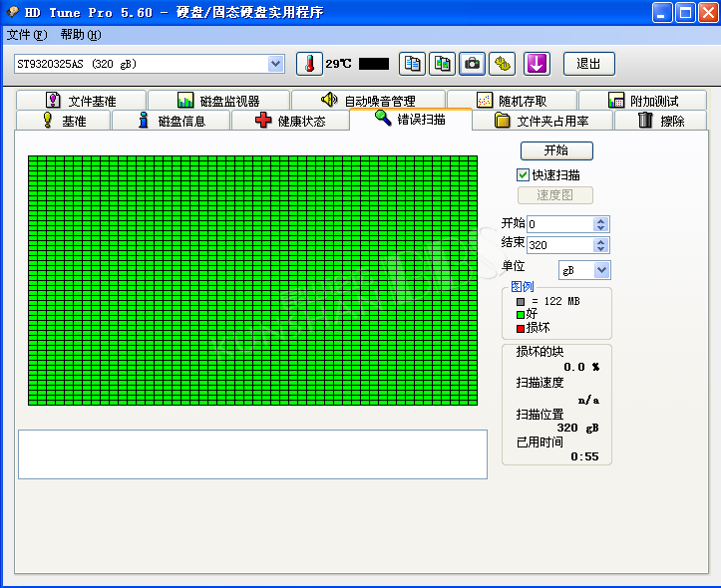Increase the 开始 value with up arrow
This screenshot has height=588, width=721.
click(x=600, y=221)
